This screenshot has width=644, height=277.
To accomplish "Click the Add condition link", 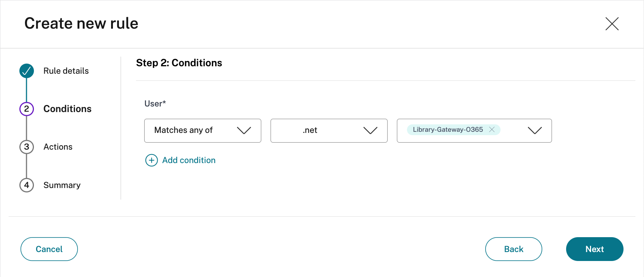I will click(x=189, y=160).
